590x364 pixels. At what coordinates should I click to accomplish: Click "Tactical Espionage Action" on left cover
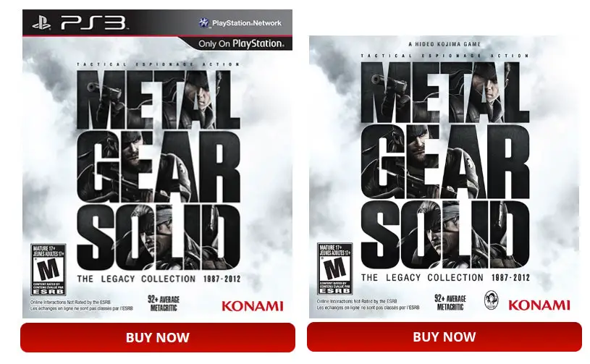point(158,66)
